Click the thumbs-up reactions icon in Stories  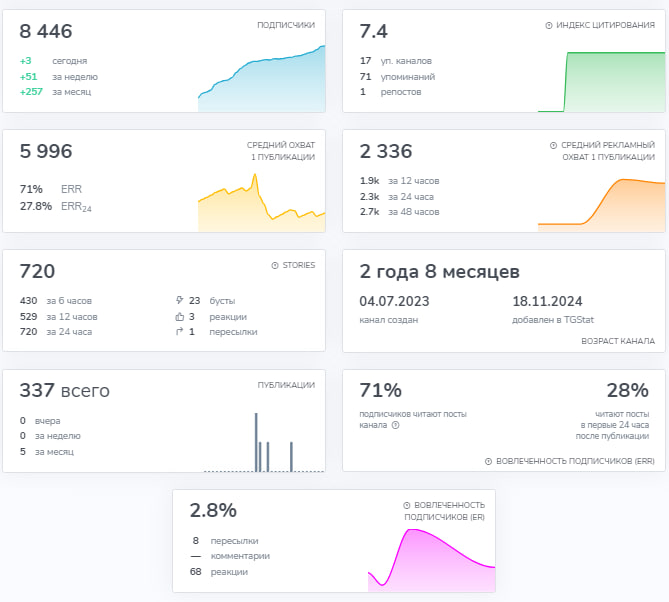coord(179,316)
